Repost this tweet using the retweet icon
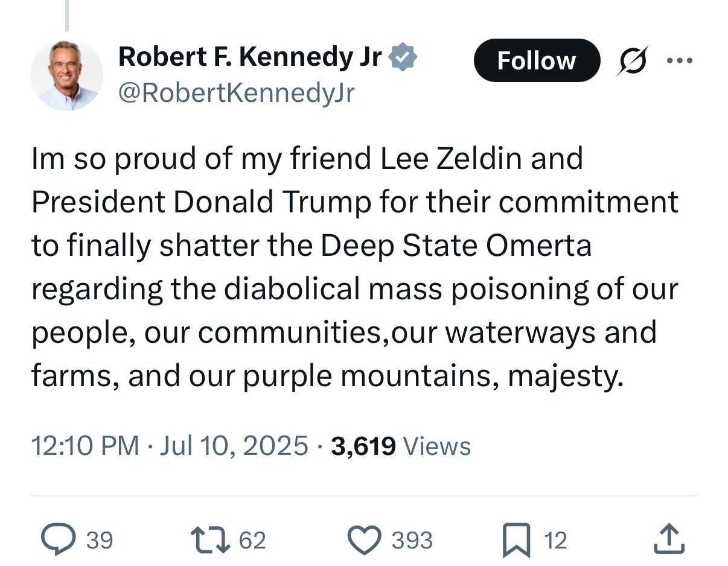The height and width of the screenshot is (566, 728). 209,539
